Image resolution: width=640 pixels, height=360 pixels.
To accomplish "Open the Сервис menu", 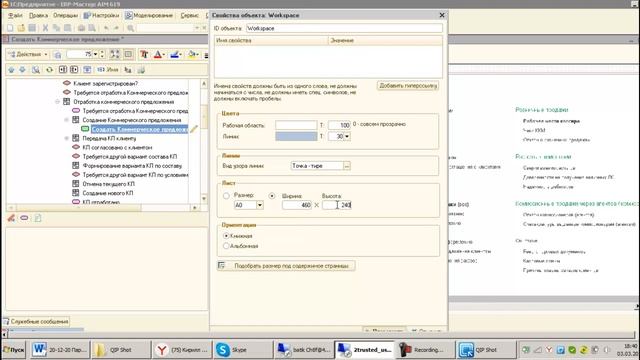I will point(189,16).
